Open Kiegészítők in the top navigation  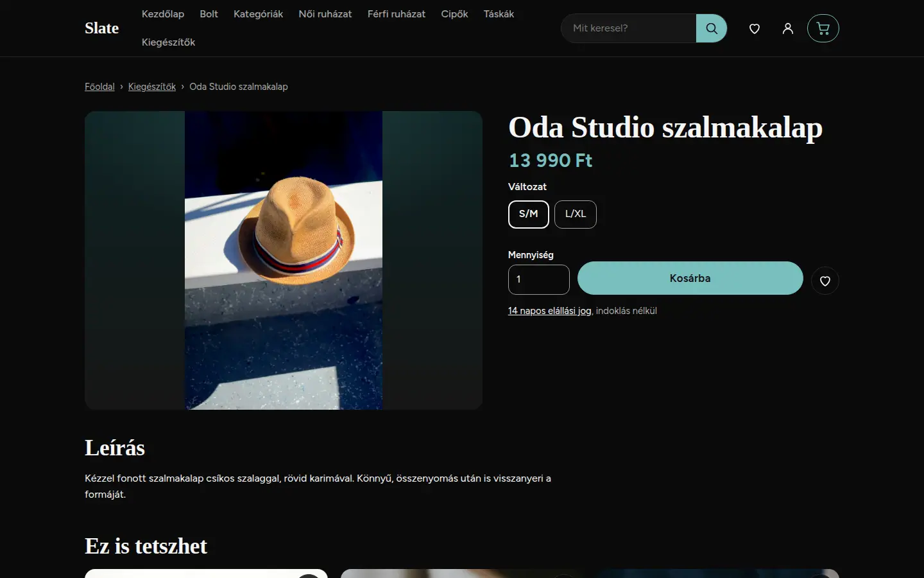click(x=168, y=42)
